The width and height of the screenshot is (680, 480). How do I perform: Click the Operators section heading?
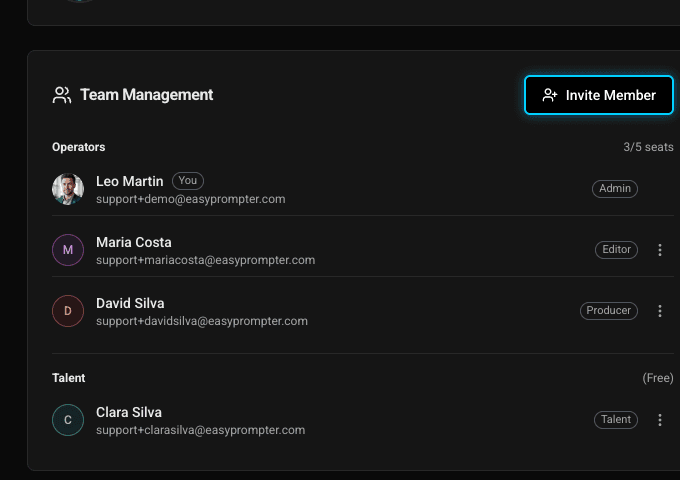78,147
